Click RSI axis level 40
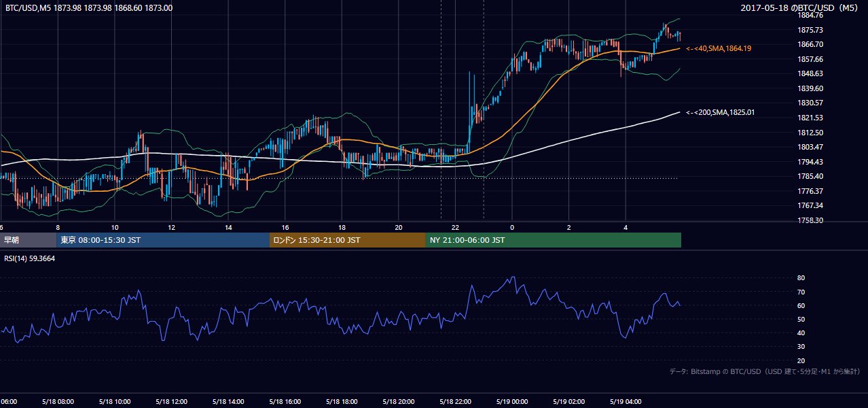Image resolution: width=868 pixels, height=408 pixels. (801, 333)
